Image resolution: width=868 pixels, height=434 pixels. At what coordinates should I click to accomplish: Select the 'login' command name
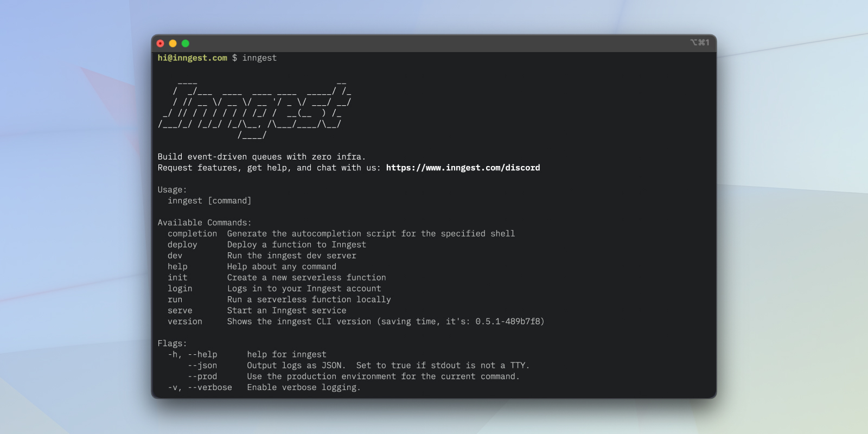click(180, 289)
